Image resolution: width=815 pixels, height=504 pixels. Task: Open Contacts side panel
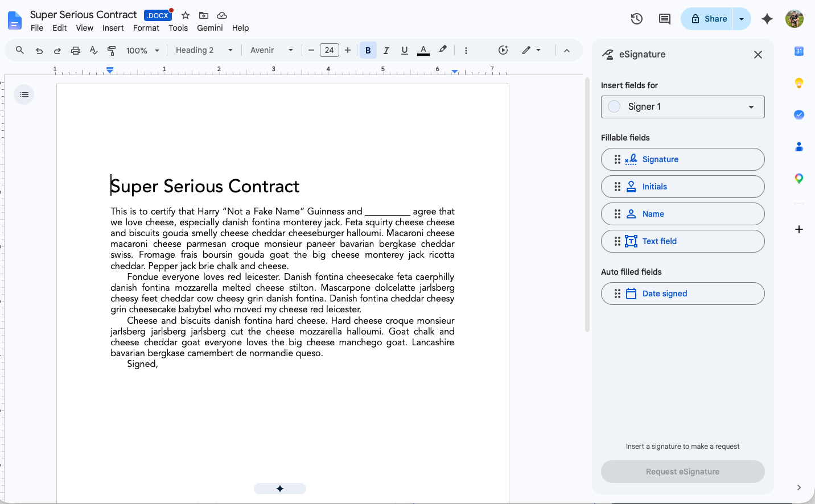point(799,147)
